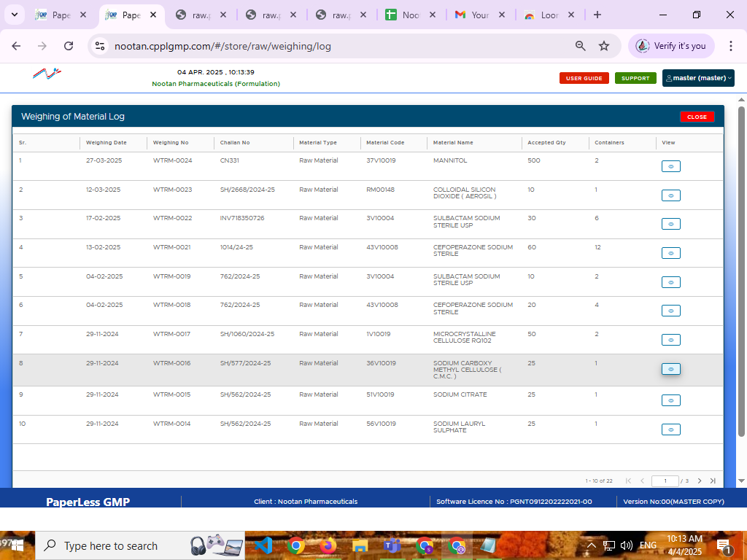Launch Firefox from the taskbar
The width and height of the screenshot is (747, 560).
[x=328, y=545]
